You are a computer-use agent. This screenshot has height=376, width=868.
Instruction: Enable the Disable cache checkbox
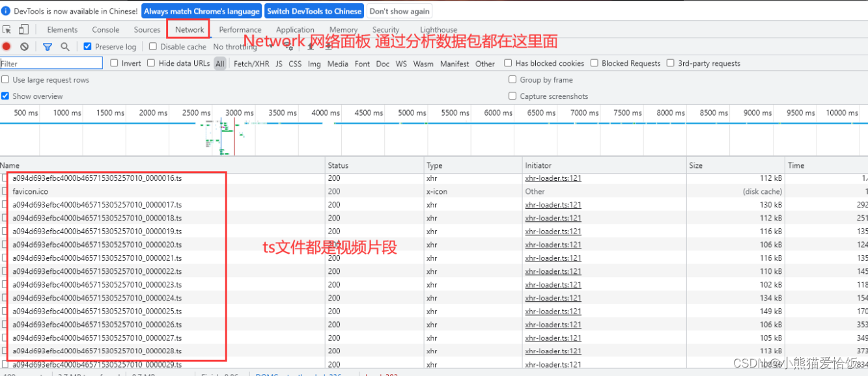152,46
